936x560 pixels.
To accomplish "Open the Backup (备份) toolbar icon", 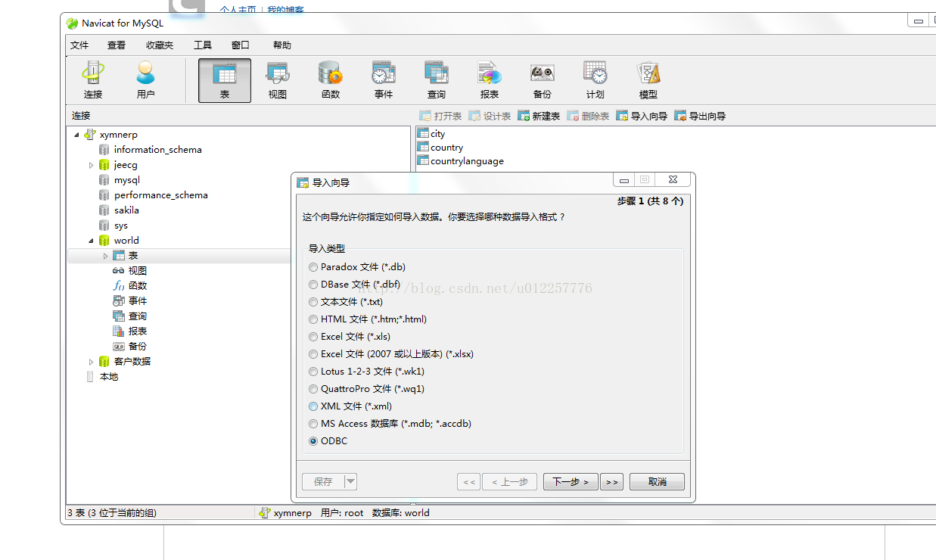I will tap(543, 81).
